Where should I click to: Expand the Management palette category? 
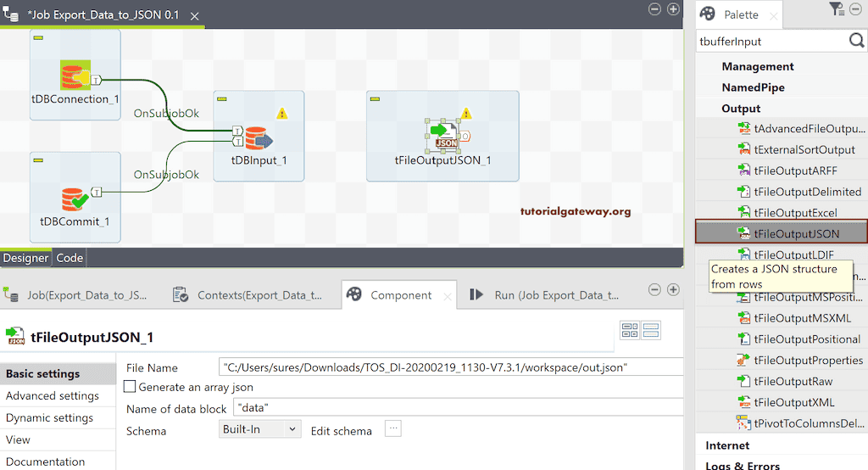coord(757,66)
